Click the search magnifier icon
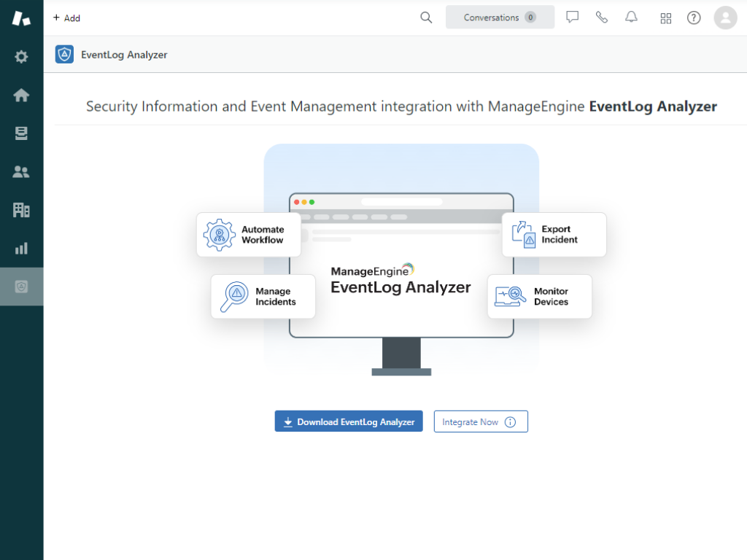The width and height of the screenshot is (747, 560). pos(426,17)
